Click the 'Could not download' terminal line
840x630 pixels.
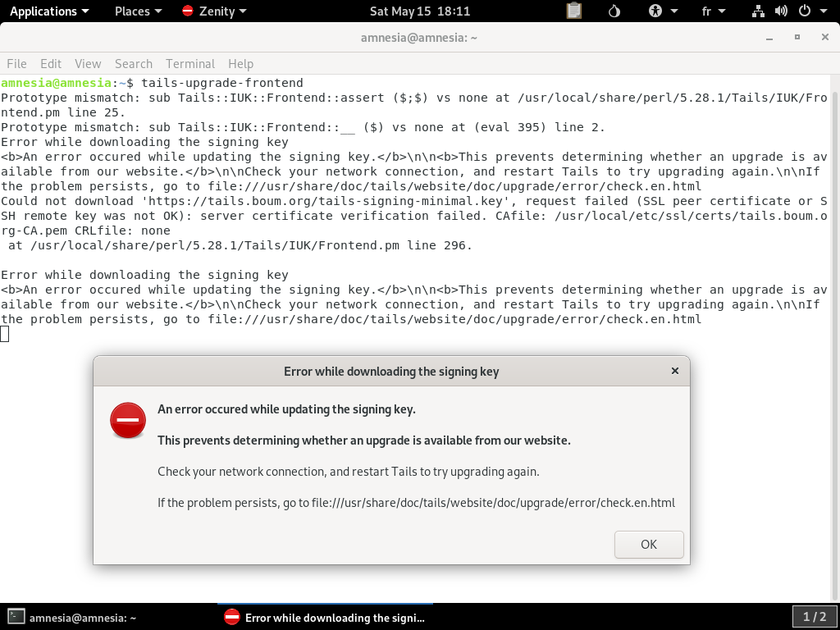coord(414,216)
